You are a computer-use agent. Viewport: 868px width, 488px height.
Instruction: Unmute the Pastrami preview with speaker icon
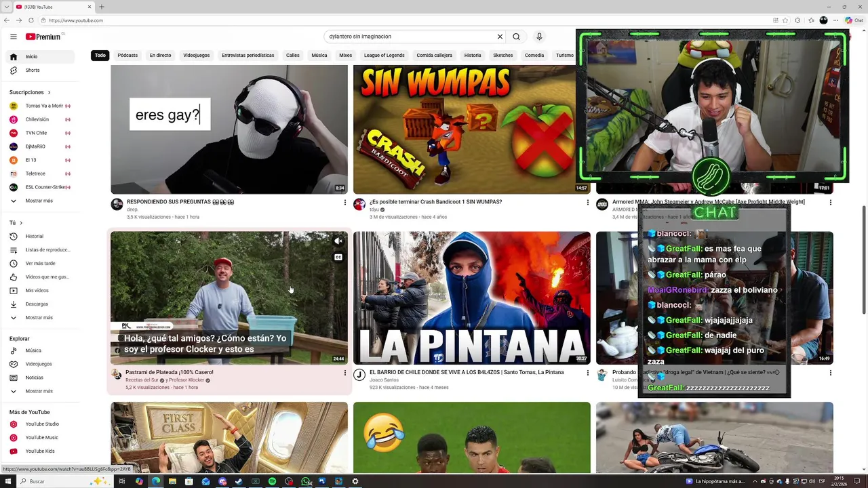click(338, 241)
